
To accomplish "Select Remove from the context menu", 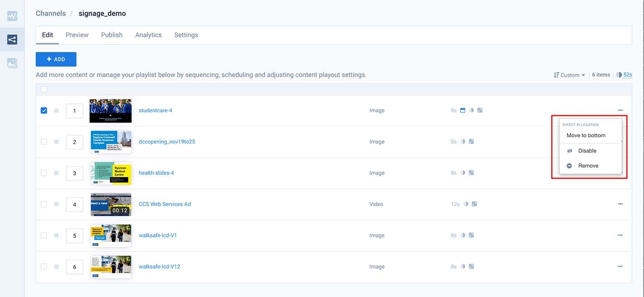I will 588,166.
